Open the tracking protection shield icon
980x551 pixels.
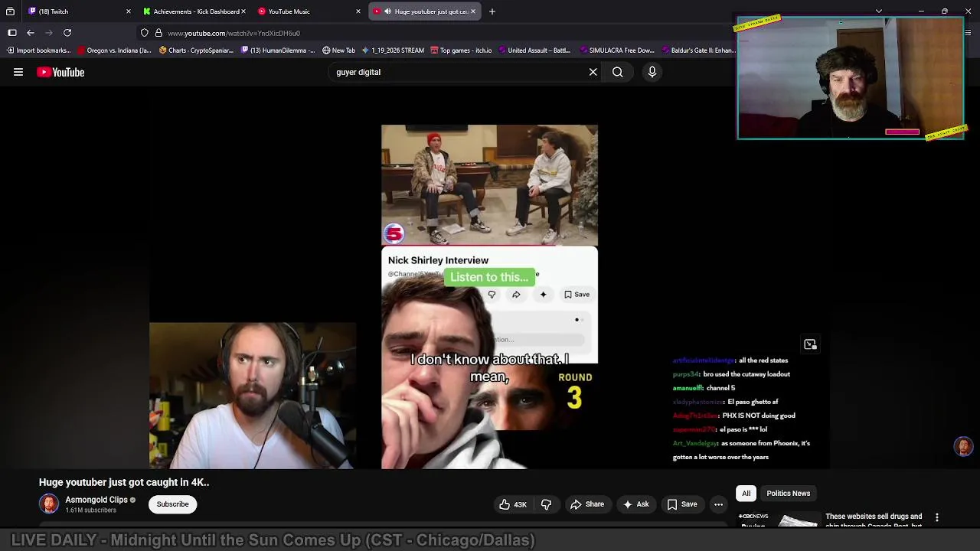click(x=144, y=33)
